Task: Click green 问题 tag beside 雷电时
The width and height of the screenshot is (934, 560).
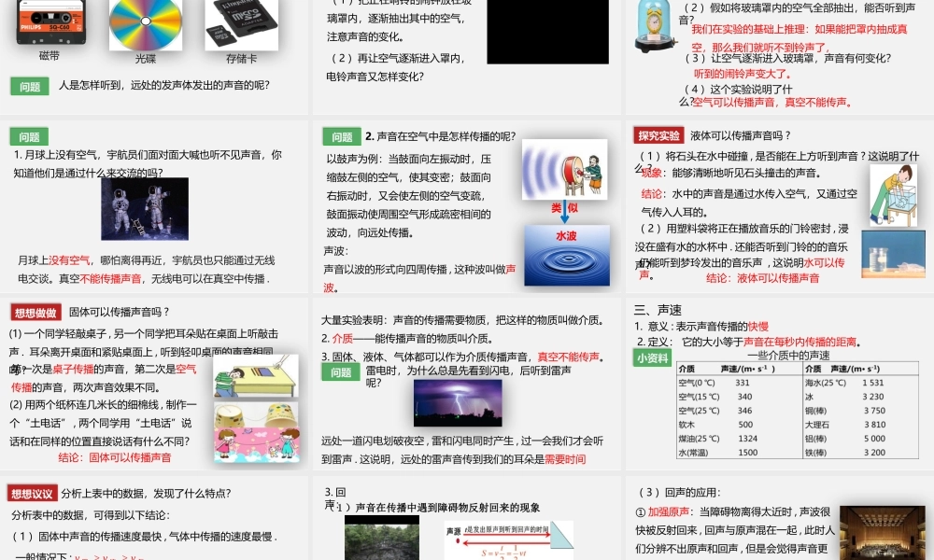Action: 341,372
